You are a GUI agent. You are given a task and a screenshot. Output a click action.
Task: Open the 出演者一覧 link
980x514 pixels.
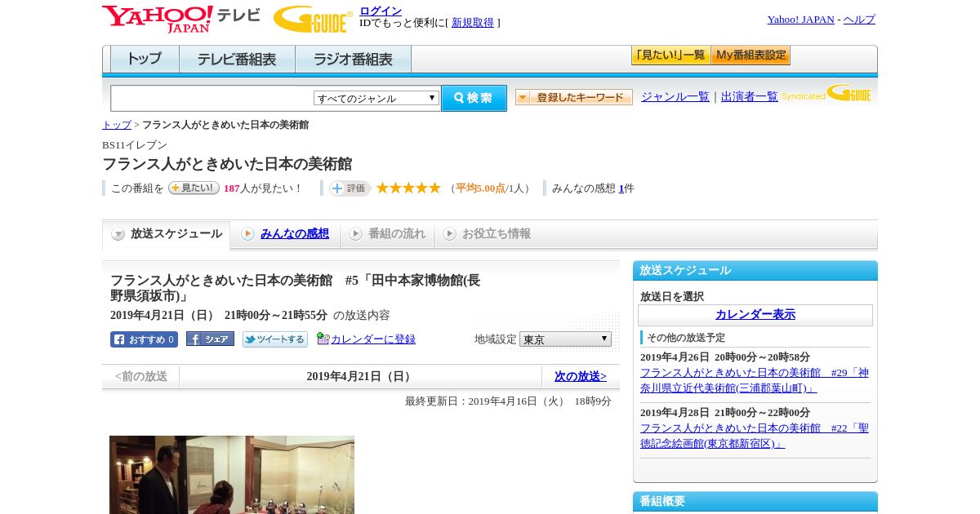tap(750, 96)
